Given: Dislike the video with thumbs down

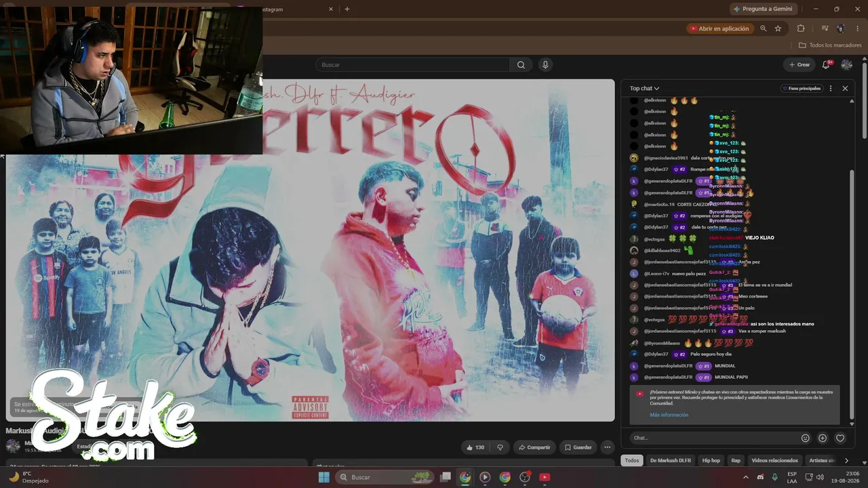Looking at the screenshot, I should click(x=500, y=447).
